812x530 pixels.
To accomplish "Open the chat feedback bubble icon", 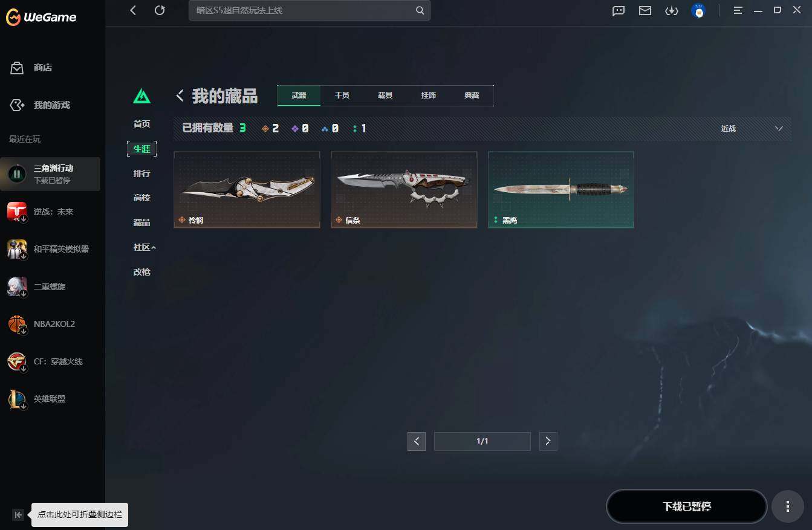I will pyautogui.click(x=619, y=10).
